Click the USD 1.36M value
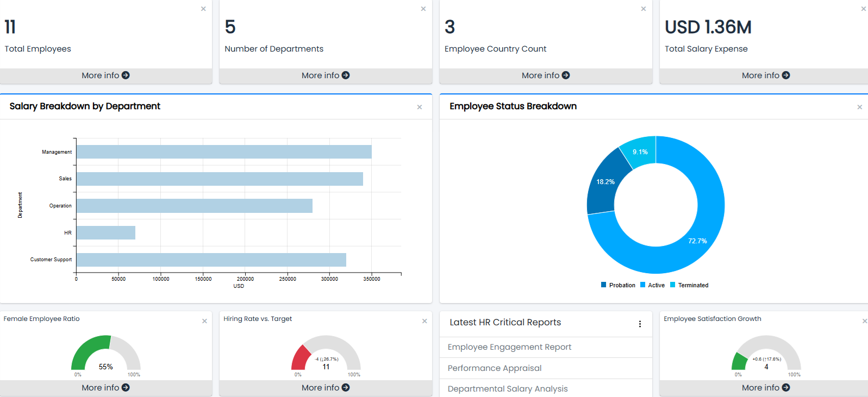 pos(708,27)
